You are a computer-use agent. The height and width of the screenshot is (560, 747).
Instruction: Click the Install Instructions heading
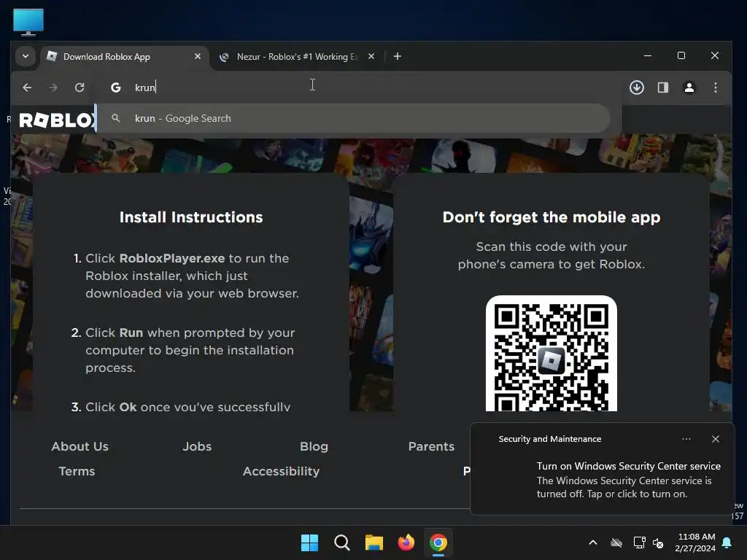pos(191,217)
